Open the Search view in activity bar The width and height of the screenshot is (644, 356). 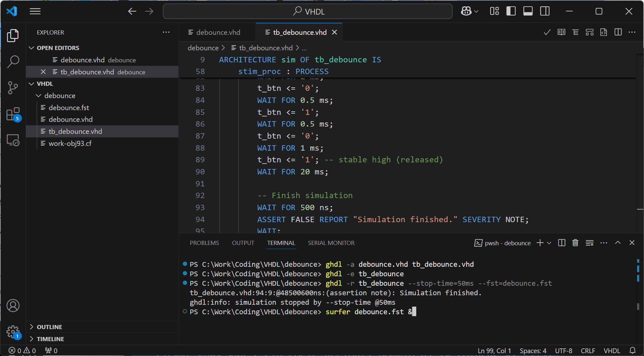coord(13,61)
